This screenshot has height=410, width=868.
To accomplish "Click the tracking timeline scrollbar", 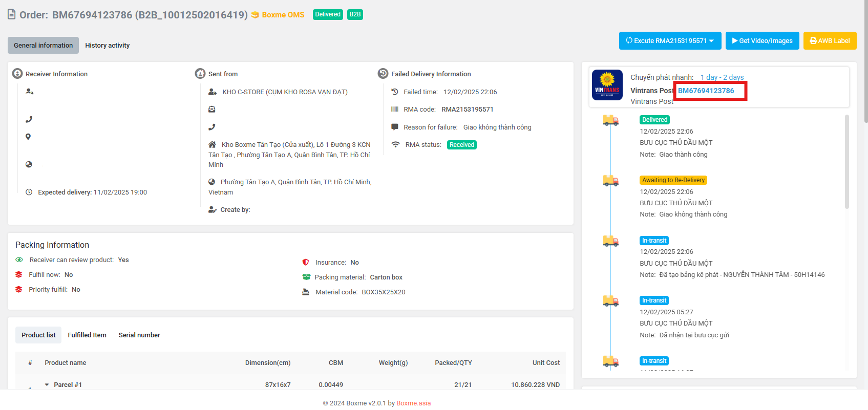I will tap(846, 161).
